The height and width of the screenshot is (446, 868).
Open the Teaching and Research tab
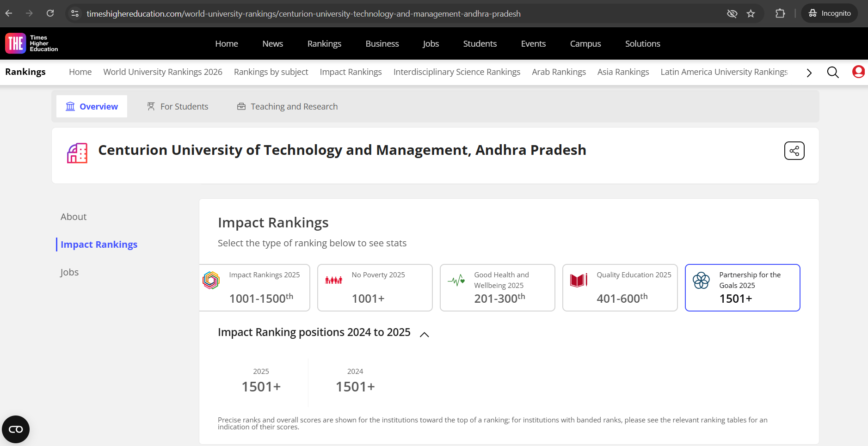(x=287, y=107)
